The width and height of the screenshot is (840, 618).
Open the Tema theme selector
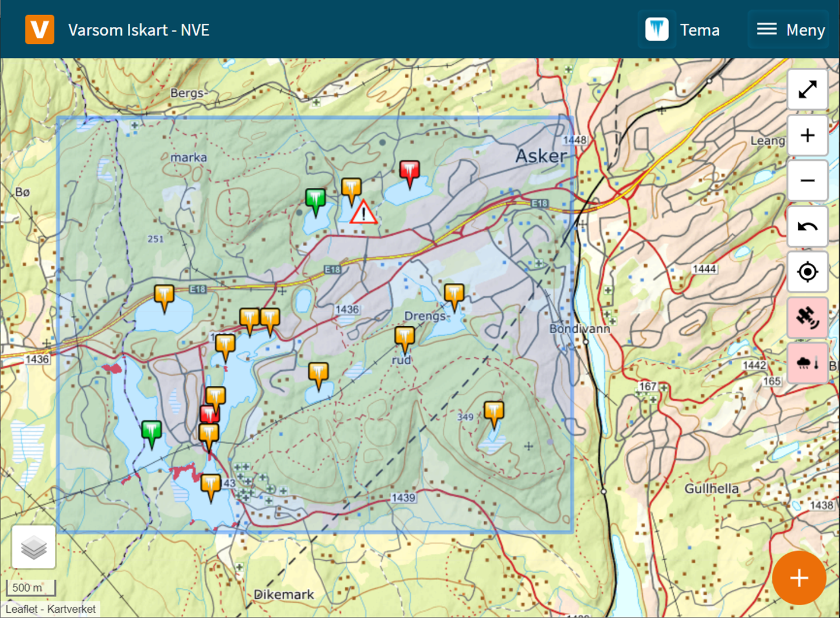(682, 30)
